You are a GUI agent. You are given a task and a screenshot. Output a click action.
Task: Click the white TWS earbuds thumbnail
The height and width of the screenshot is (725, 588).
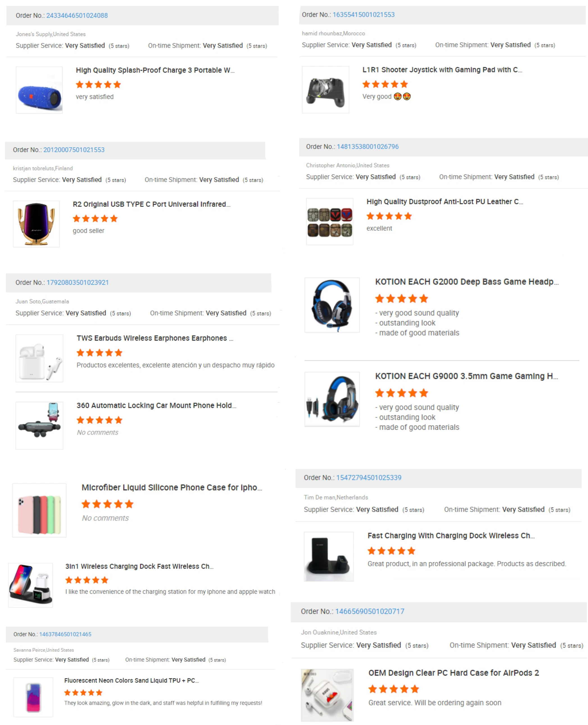tap(39, 359)
